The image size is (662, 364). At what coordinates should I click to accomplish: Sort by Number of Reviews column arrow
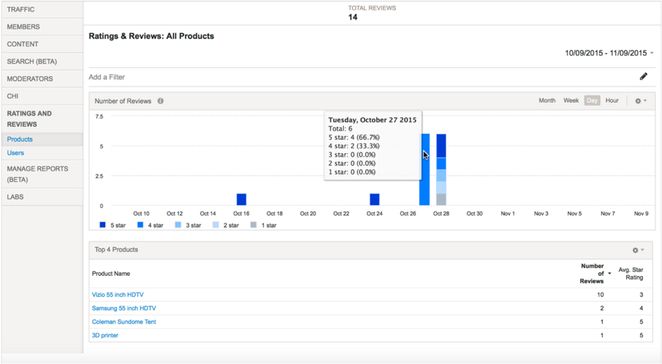pos(609,274)
